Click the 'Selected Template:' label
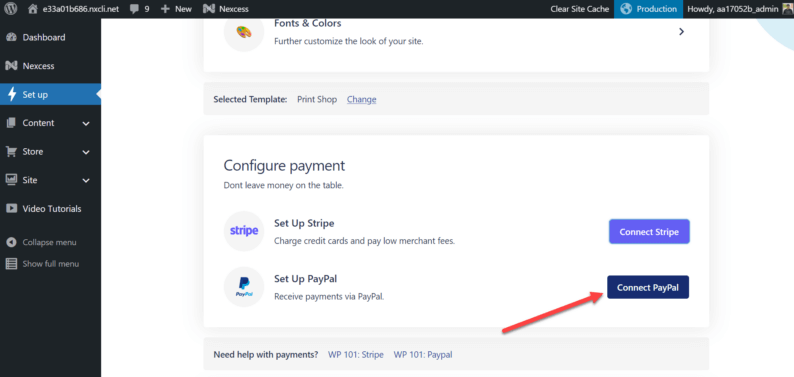This screenshot has height=377, width=794. [250, 99]
